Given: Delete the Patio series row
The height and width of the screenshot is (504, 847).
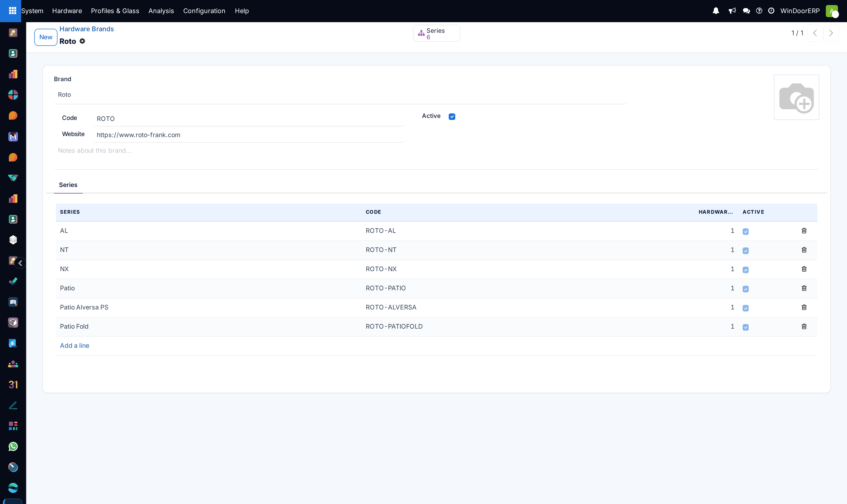Looking at the screenshot, I should pos(804,288).
